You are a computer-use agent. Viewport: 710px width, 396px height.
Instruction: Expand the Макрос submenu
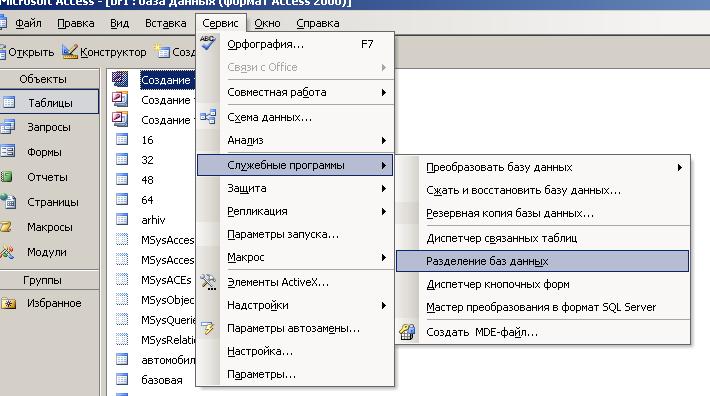295,258
